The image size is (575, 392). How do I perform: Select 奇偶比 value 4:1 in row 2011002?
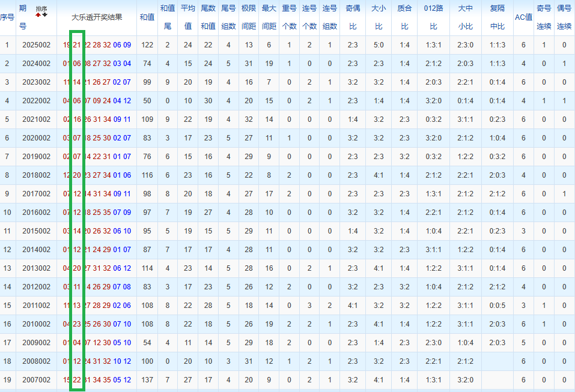point(353,306)
